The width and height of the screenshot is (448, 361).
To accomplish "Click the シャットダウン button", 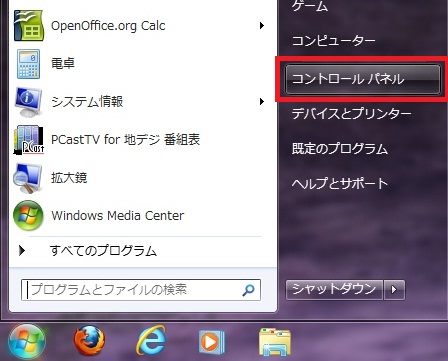I will tap(334, 289).
